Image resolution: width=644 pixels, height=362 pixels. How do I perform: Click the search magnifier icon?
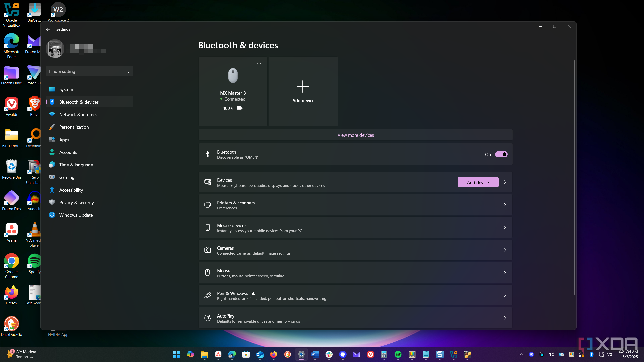coord(127,71)
